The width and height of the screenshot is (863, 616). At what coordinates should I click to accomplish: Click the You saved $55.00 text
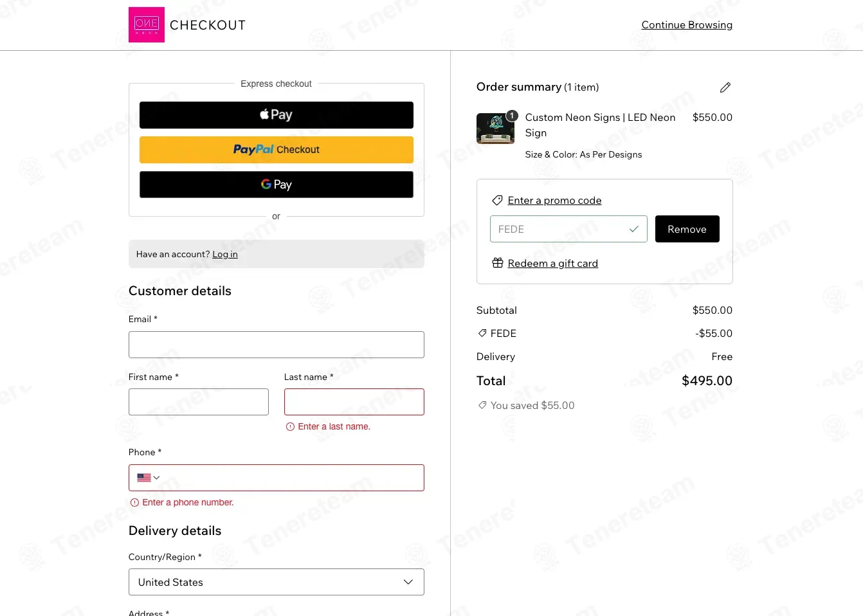click(x=532, y=406)
